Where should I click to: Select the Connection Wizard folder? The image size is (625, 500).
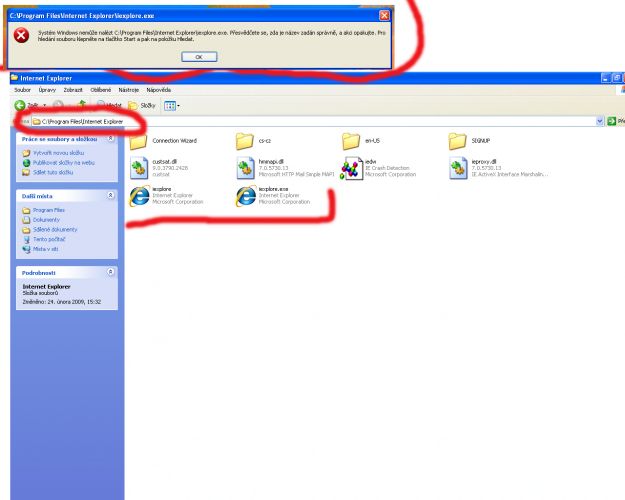pos(163,141)
